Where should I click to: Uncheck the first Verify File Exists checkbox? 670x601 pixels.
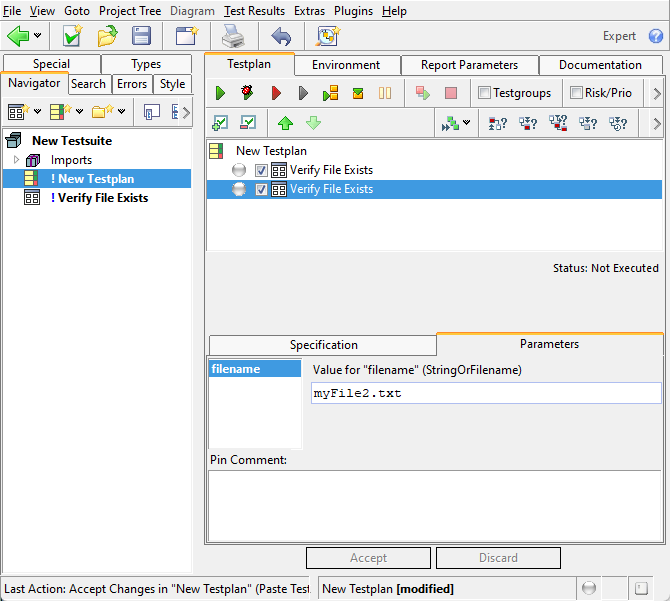(x=262, y=170)
